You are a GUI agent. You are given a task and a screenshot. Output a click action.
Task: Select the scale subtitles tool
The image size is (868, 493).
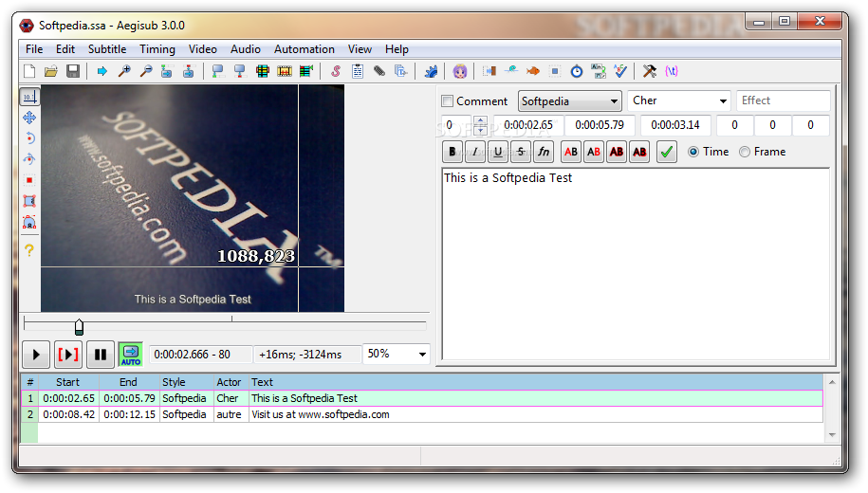point(29,180)
